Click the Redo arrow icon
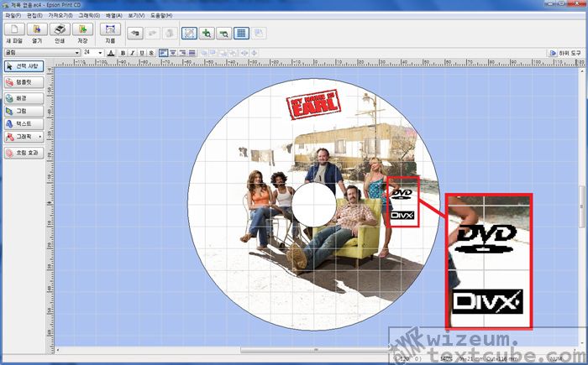The height and width of the screenshot is (365, 588). (153, 34)
